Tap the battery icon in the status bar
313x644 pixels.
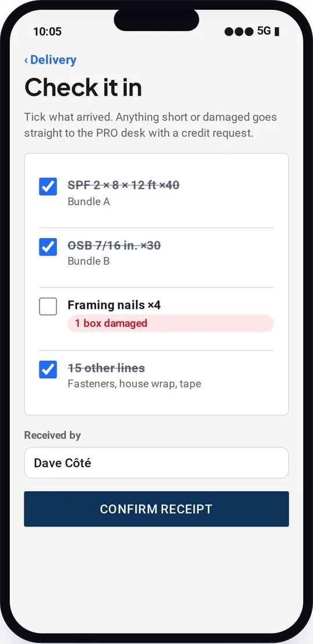(x=277, y=32)
